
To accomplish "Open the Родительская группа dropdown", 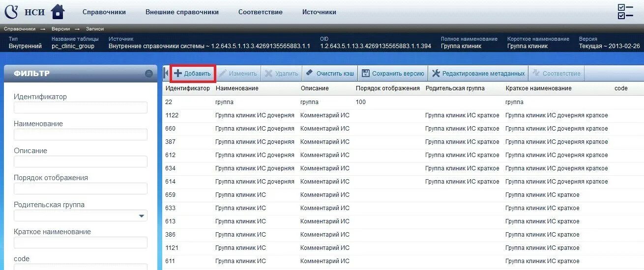I will click(81, 216).
